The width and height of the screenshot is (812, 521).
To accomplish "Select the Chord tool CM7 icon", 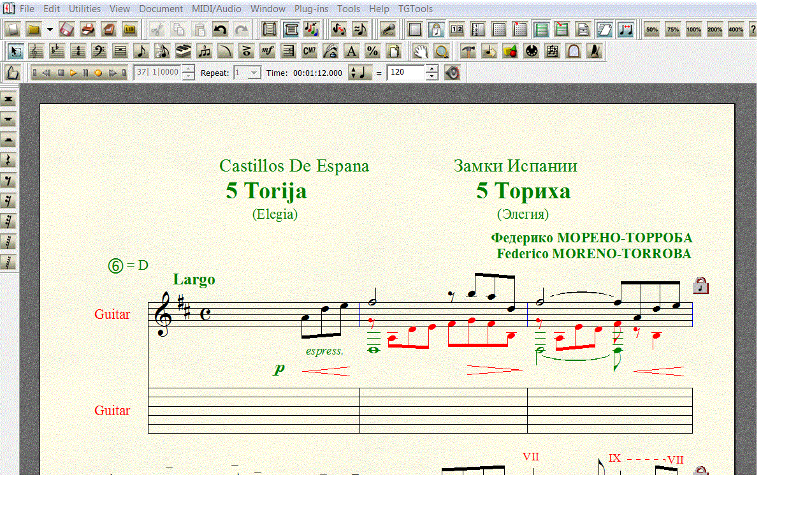I will (309, 52).
